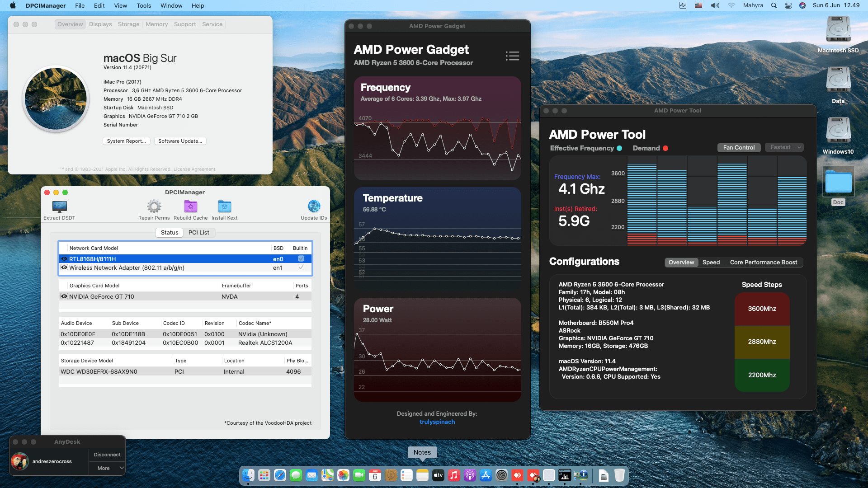Image resolution: width=868 pixels, height=488 pixels.
Task: Open the Wi-Fi menu in the menu bar
Action: coord(731,5)
